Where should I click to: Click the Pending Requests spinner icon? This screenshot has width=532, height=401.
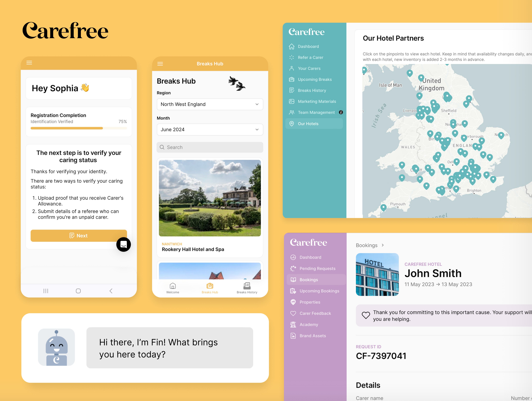293,268
